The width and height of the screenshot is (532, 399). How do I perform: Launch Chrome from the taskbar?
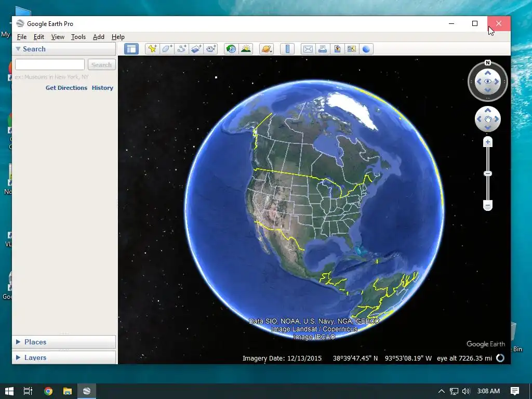pyautogui.click(x=48, y=391)
